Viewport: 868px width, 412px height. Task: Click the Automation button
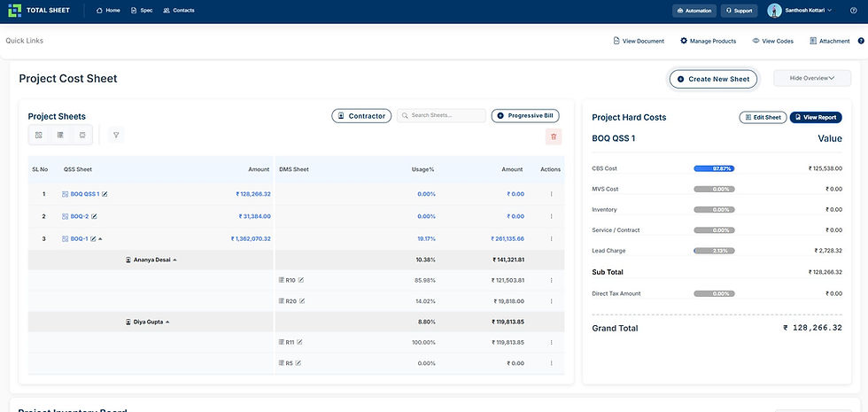tap(694, 11)
